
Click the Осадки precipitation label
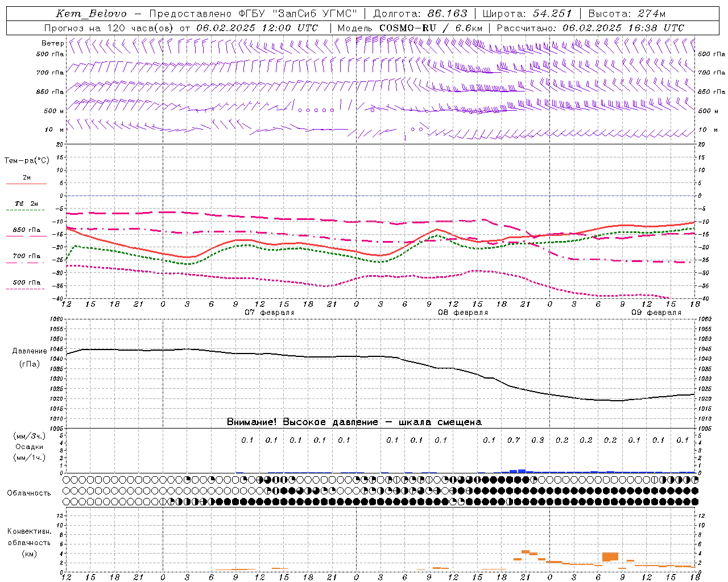click(x=29, y=447)
